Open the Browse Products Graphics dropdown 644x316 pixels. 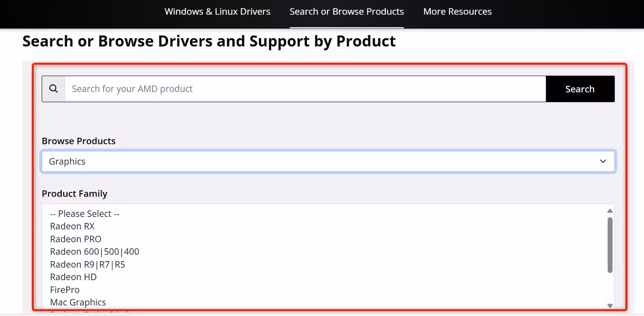(x=328, y=162)
